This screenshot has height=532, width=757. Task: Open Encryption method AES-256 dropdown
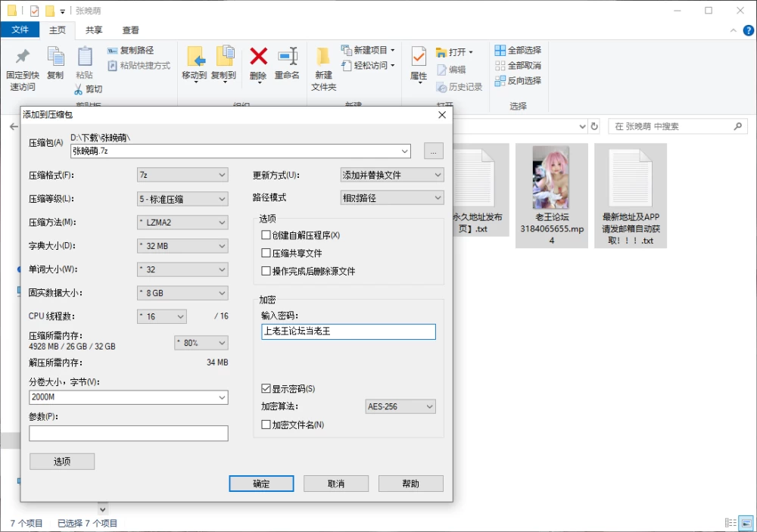click(x=400, y=406)
